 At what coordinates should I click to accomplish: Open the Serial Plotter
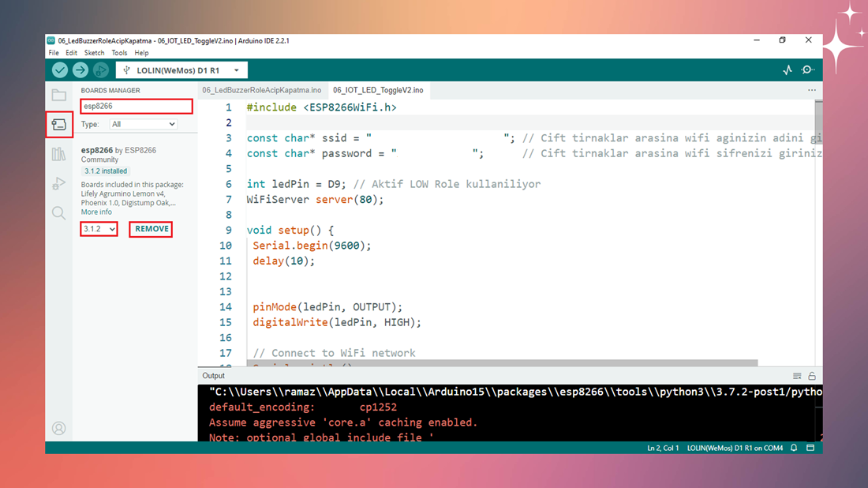788,69
